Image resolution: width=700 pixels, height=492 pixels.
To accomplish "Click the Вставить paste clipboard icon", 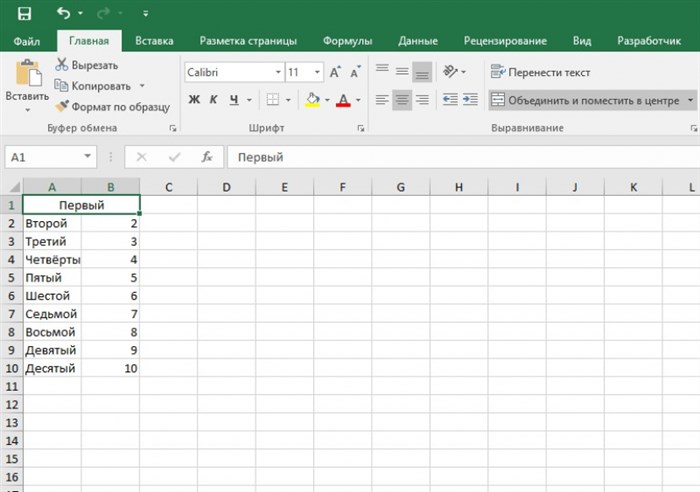I will (x=28, y=72).
